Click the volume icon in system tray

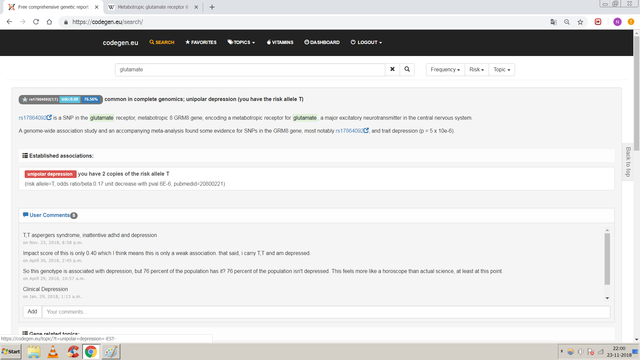(x=580, y=351)
